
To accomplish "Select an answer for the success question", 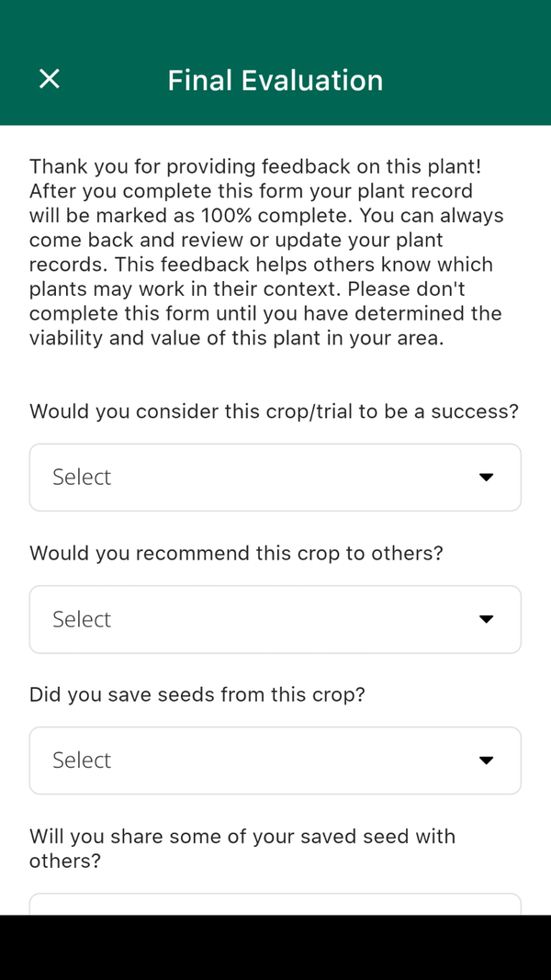I will (x=275, y=477).
